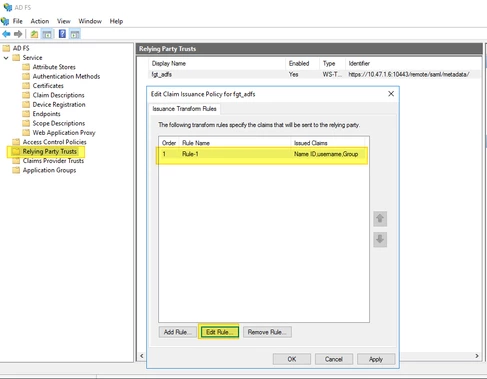Select Claims Provider Trusts in the tree

point(53,161)
